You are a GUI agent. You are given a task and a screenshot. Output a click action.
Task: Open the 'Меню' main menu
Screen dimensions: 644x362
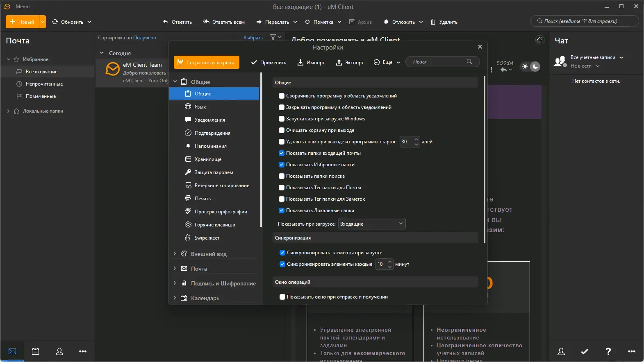coord(22,7)
